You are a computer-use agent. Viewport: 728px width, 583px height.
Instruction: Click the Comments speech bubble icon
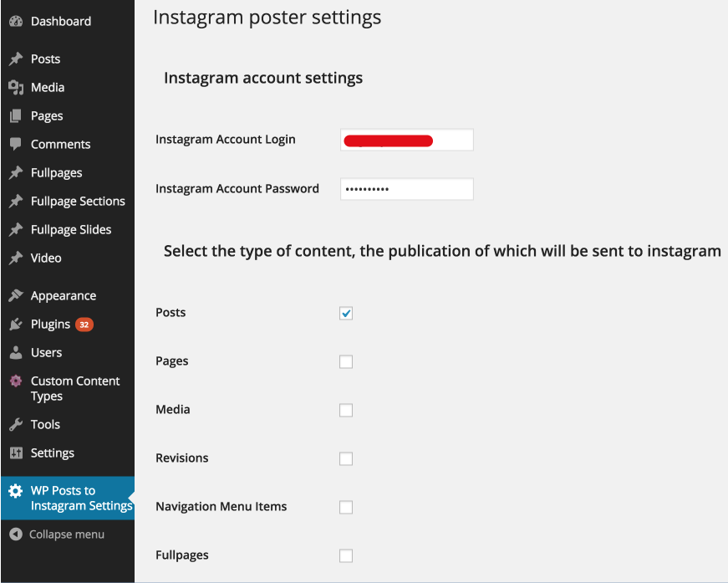[16, 145]
